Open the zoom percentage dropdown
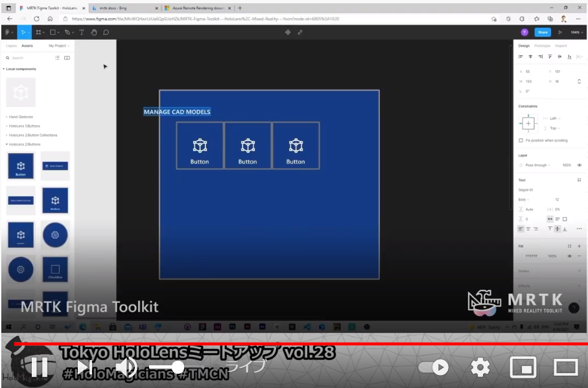Viewport: 588px width, 388px height. point(577,32)
